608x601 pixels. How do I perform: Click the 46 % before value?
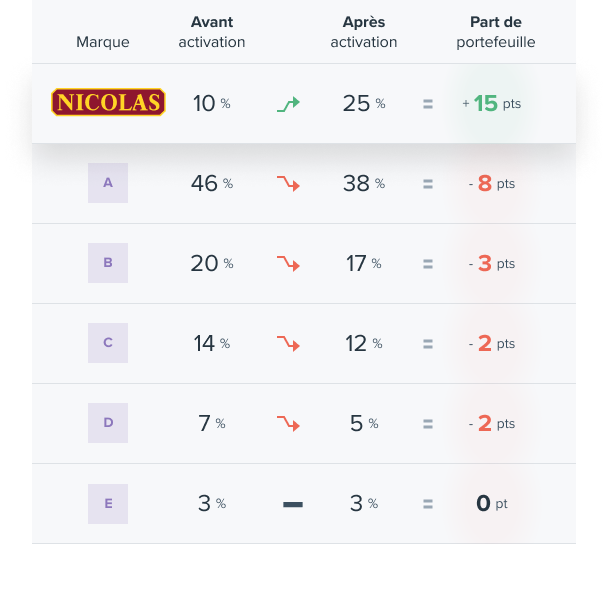point(212,183)
